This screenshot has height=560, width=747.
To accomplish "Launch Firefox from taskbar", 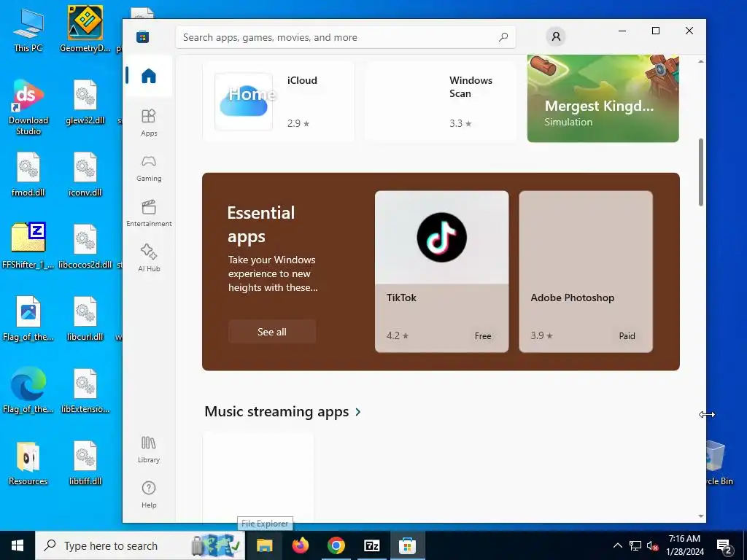I will tap(300, 545).
